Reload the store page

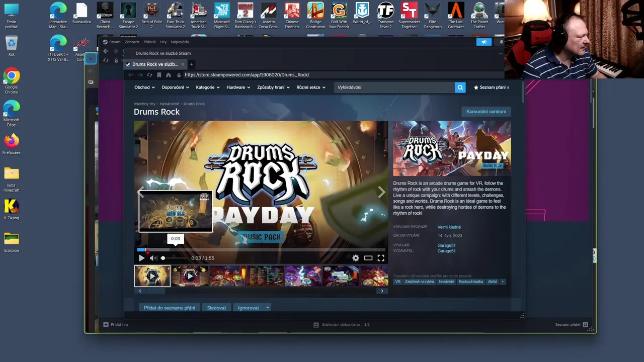pos(149,75)
